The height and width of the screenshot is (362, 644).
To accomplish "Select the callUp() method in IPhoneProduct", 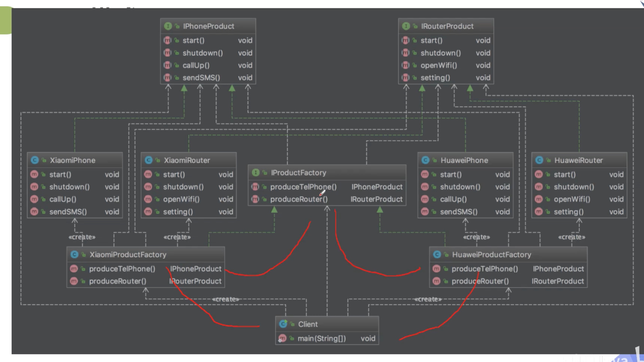I will point(196,65).
